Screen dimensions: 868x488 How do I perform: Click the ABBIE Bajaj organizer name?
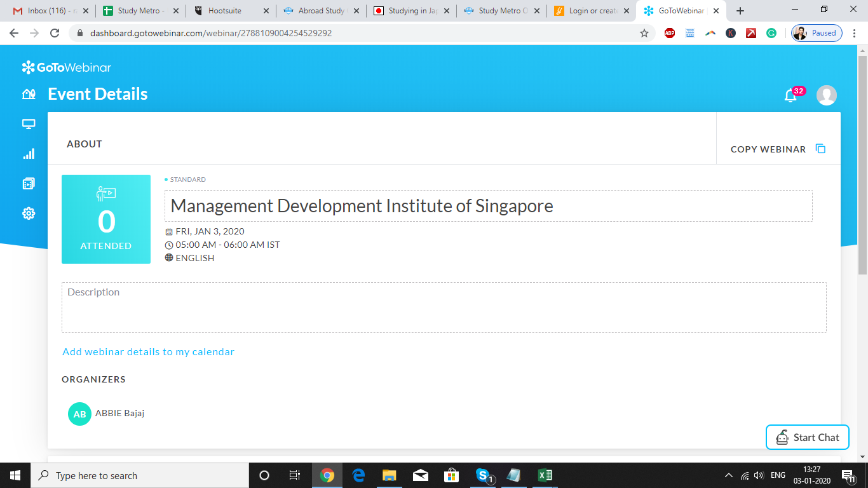coord(120,413)
